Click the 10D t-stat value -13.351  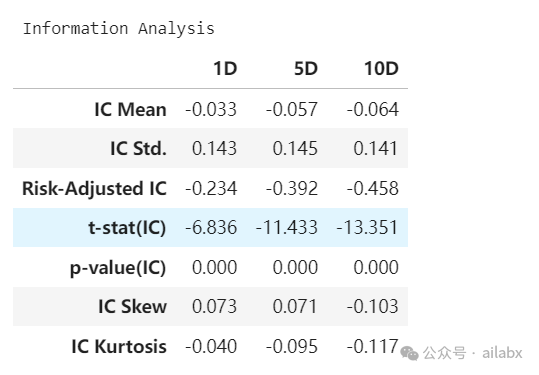click(367, 228)
